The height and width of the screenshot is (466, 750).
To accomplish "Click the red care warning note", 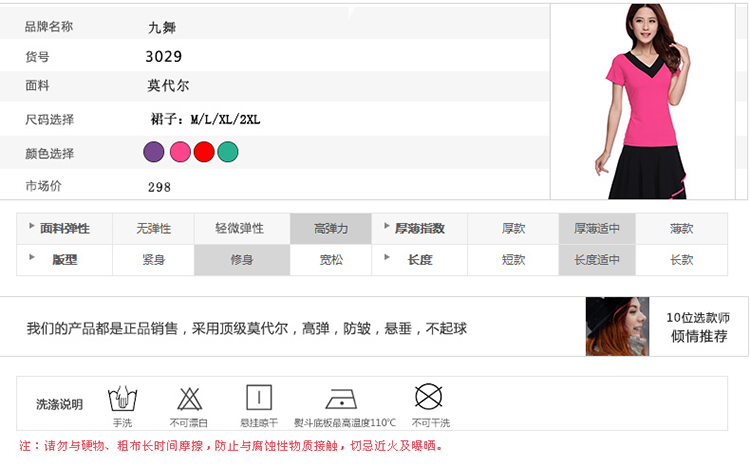I will 231,446.
